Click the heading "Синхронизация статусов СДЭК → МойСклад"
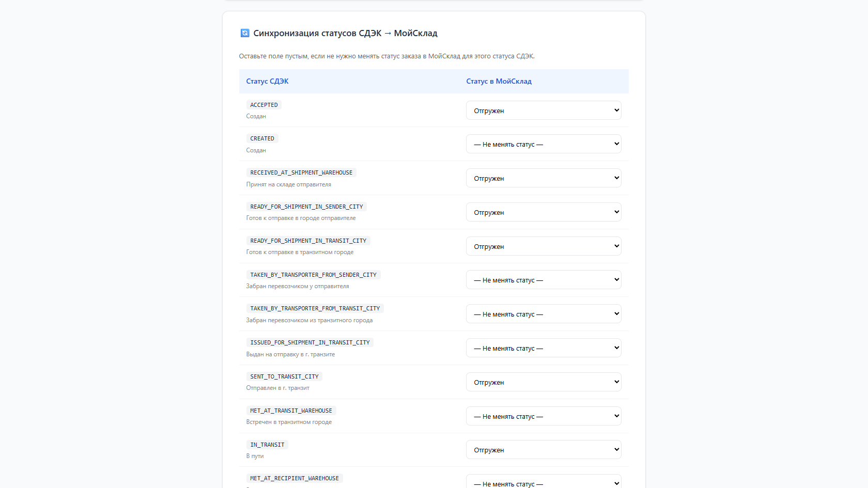Viewport: 868px width, 488px height. point(345,33)
